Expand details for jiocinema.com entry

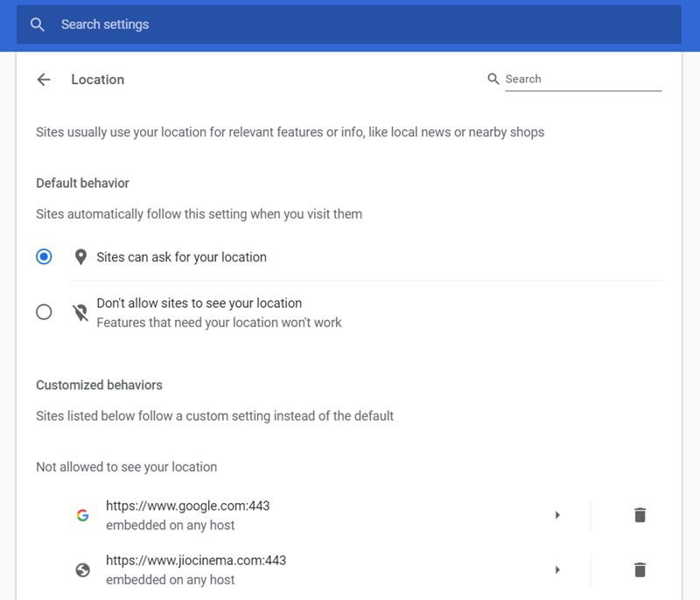click(x=558, y=571)
